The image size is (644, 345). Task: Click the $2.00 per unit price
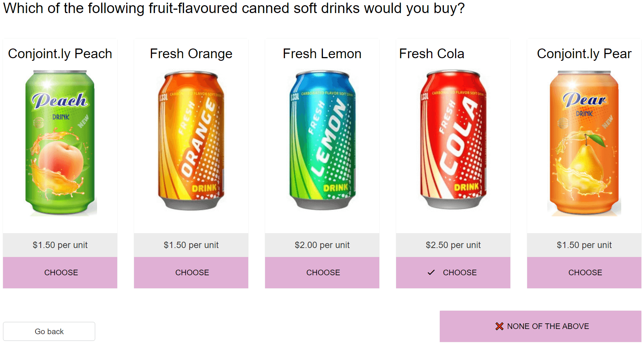322,245
